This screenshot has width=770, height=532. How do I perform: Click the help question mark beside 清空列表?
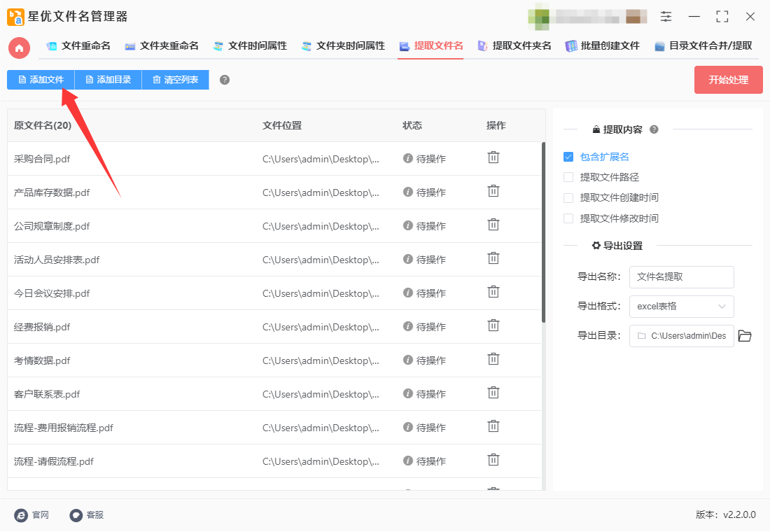point(225,80)
